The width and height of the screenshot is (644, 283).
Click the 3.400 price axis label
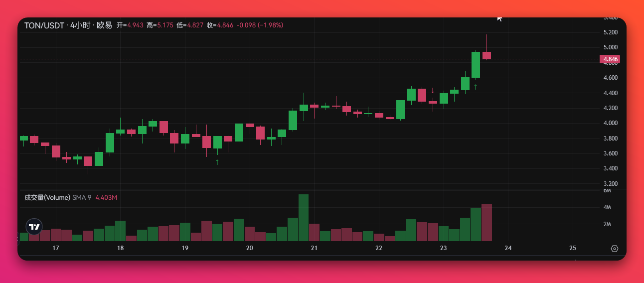(x=610, y=168)
